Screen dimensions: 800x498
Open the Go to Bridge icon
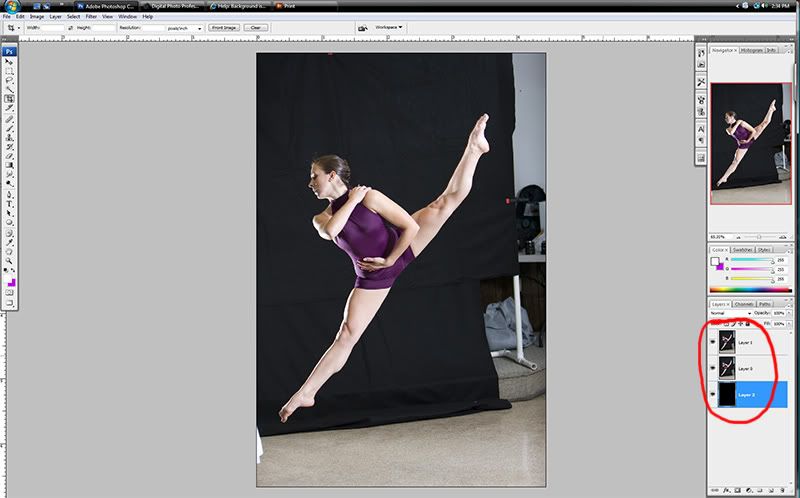[x=363, y=28]
